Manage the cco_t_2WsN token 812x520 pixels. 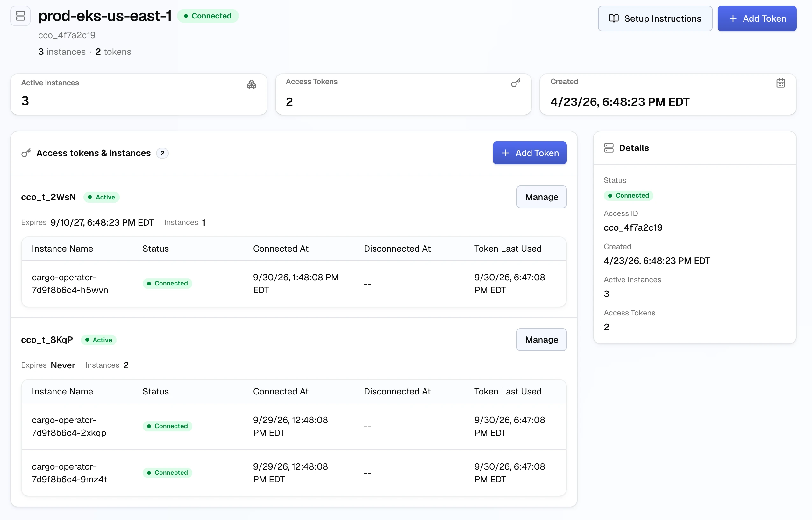pyautogui.click(x=541, y=197)
